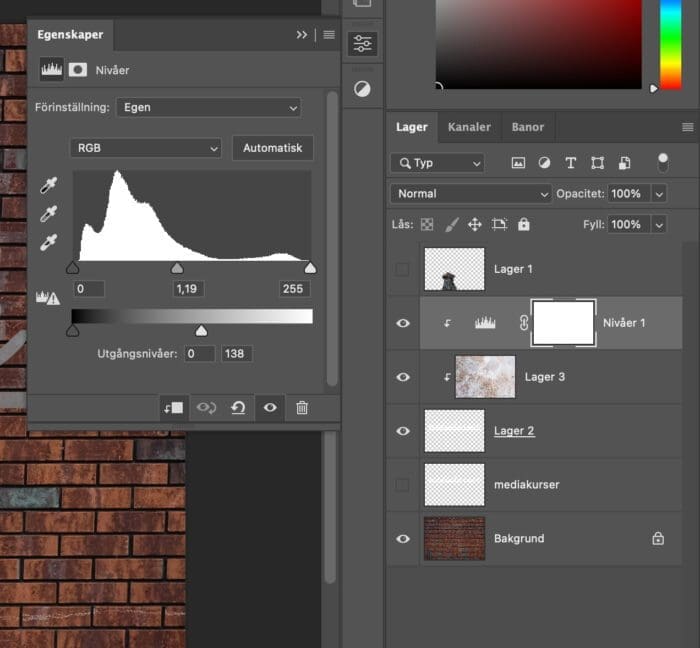Clip adjustment to layer below button
Image resolution: width=700 pixels, height=648 pixels.
click(x=173, y=408)
